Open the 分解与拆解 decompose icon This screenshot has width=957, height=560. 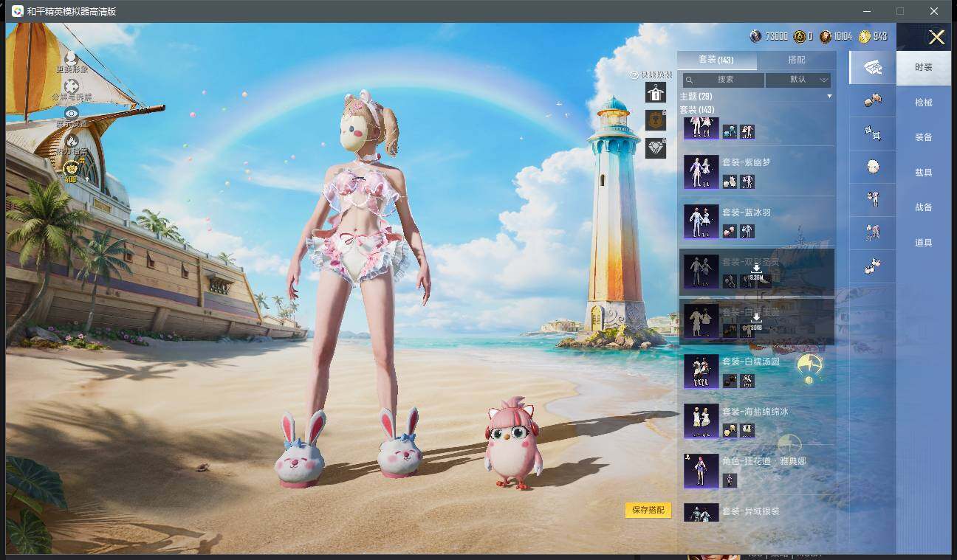click(72, 86)
